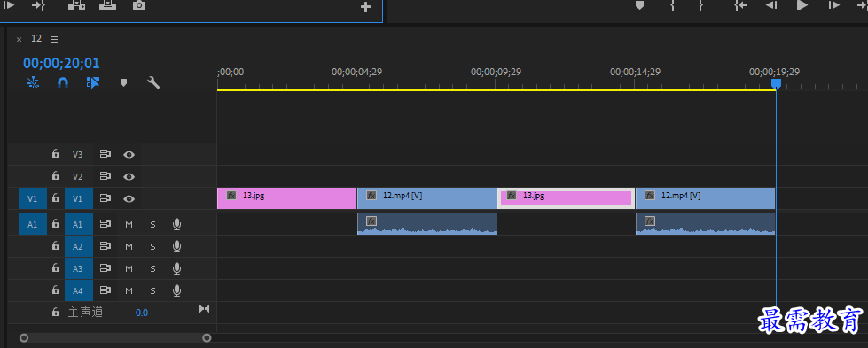
Task: Toggle sync lock for track V2
Action: tap(106, 176)
